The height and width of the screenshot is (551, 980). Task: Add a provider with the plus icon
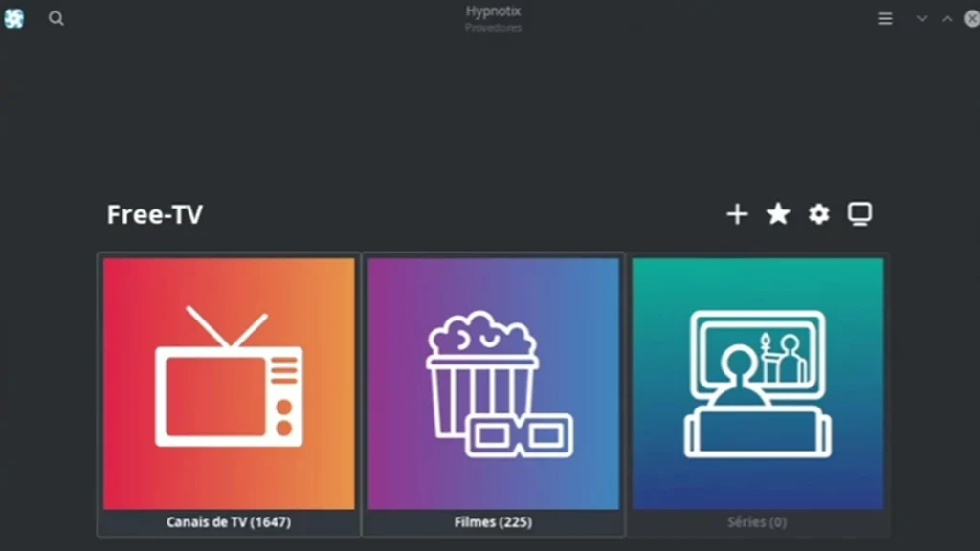point(738,214)
